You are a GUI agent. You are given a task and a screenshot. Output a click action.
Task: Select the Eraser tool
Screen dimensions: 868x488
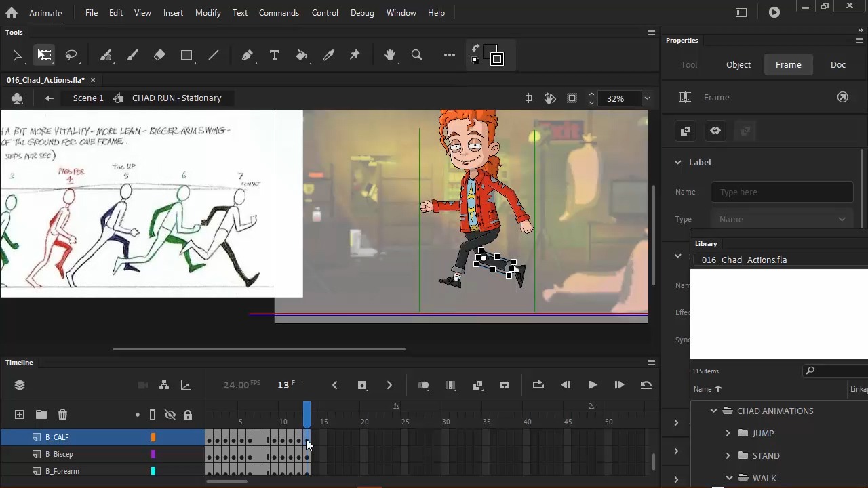coord(159,55)
